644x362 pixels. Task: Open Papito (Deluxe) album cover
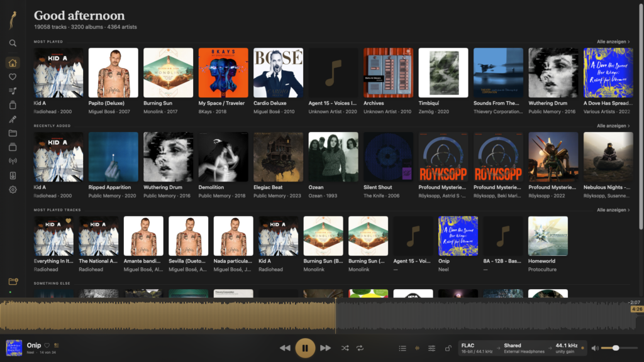(x=113, y=73)
